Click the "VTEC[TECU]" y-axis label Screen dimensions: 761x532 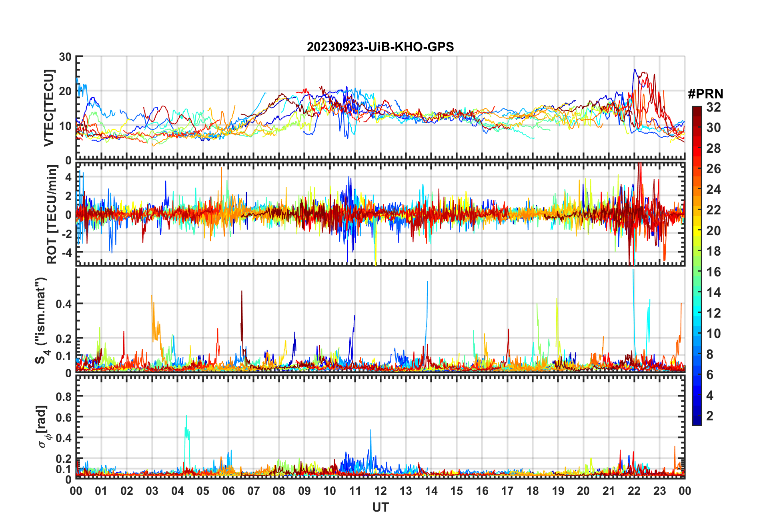tap(49, 108)
